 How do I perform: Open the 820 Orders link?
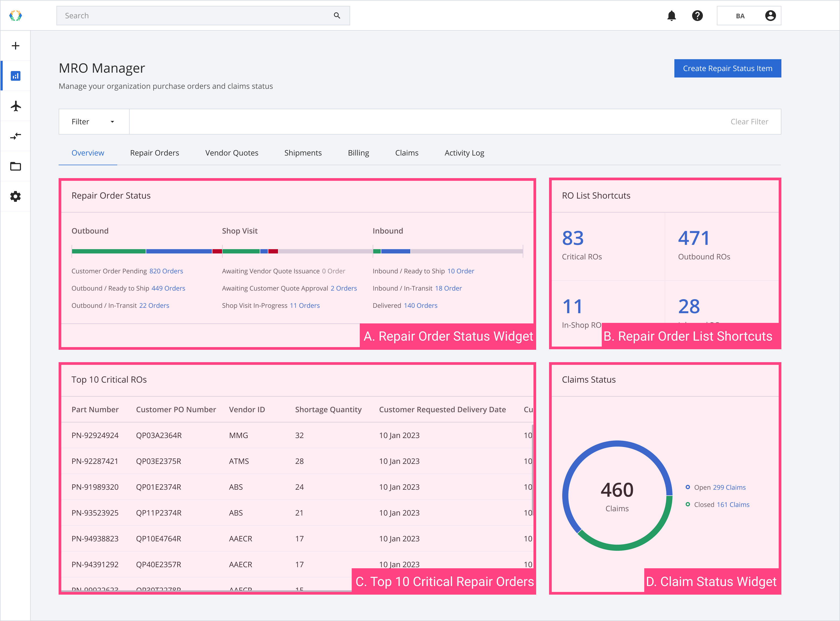coord(166,271)
